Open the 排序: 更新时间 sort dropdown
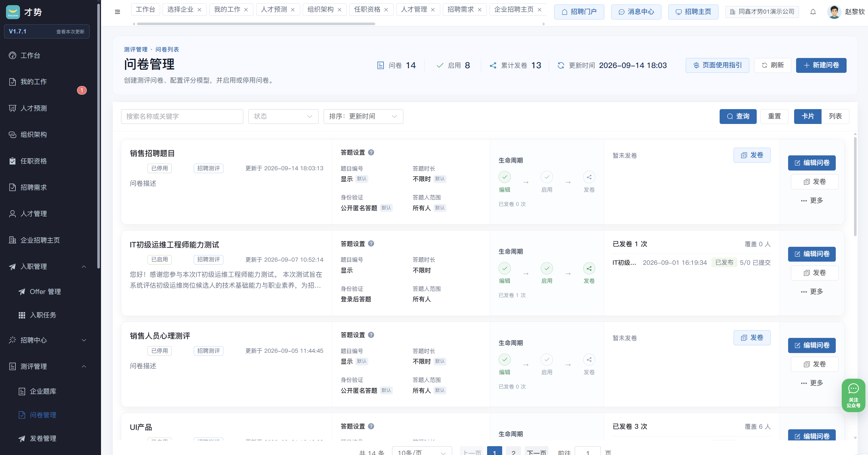 click(x=363, y=116)
